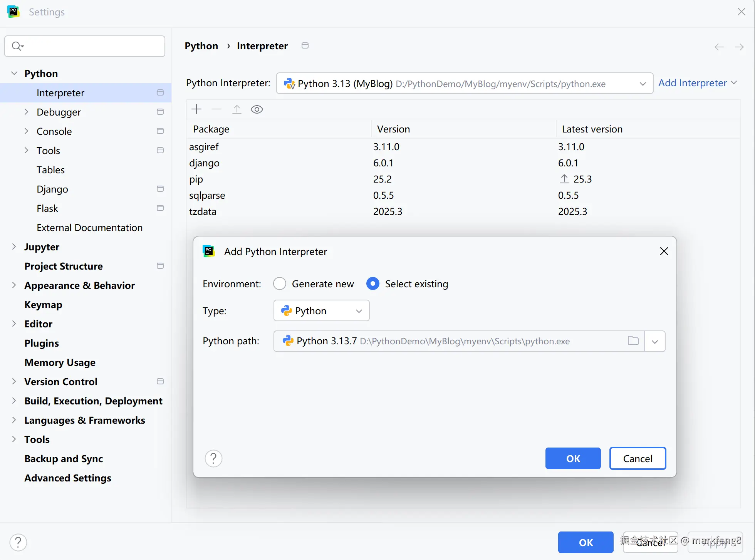Viewport: 755px width, 560px height.
Task: Expand the Python path dropdown arrow
Action: [x=654, y=341]
